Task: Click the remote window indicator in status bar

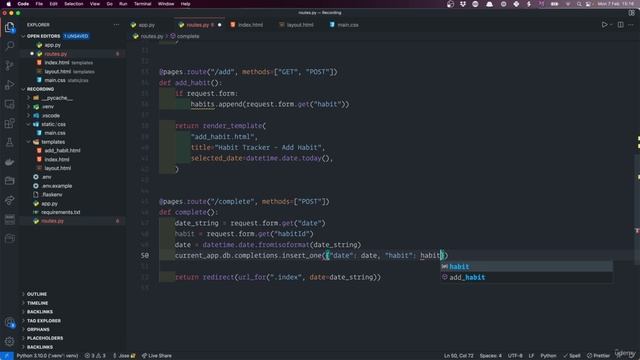Action: click(7, 356)
